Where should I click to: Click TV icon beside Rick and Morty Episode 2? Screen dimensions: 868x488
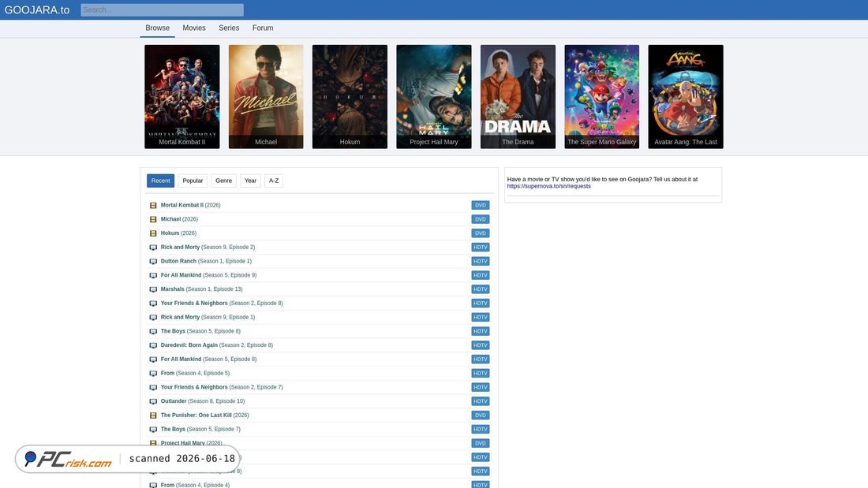[153, 248]
